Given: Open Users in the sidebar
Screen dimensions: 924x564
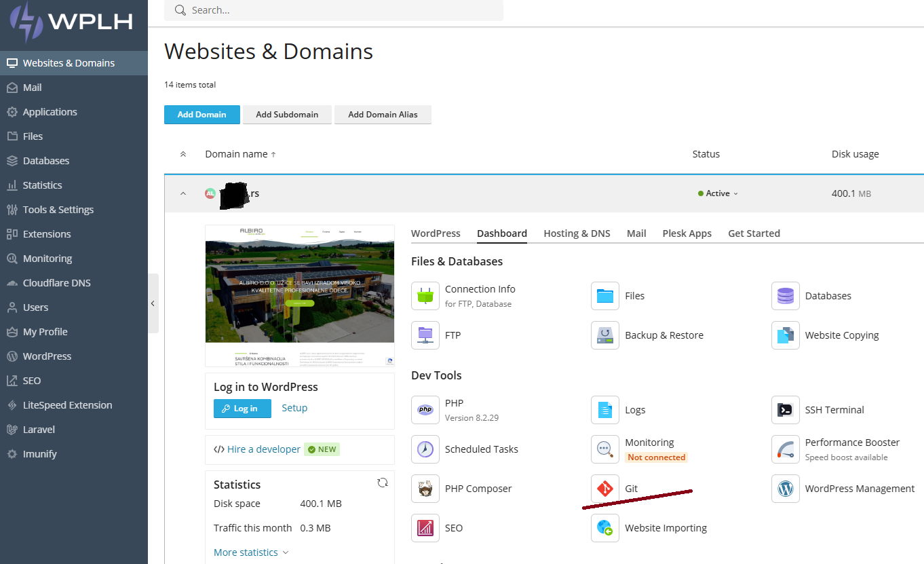Looking at the screenshot, I should click(74, 307).
